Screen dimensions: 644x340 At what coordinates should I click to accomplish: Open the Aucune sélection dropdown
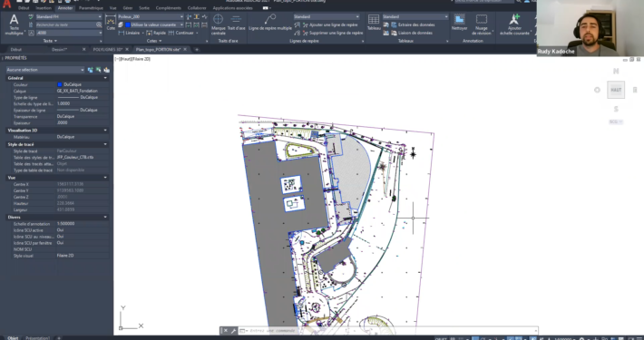pyautogui.click(x=45, y=70)
